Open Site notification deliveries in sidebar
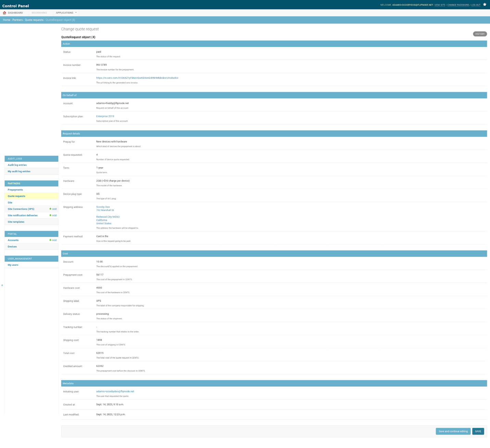 coord(23,215)
